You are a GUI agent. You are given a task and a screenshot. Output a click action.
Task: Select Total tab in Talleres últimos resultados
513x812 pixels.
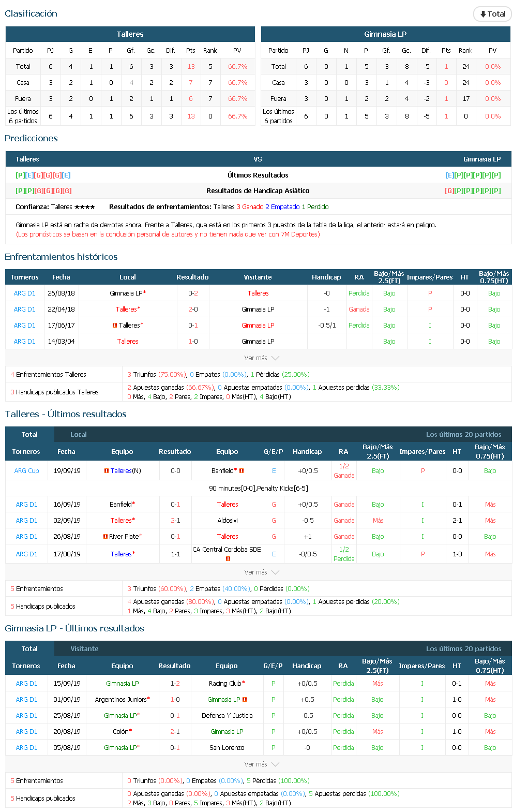(29, 434)
